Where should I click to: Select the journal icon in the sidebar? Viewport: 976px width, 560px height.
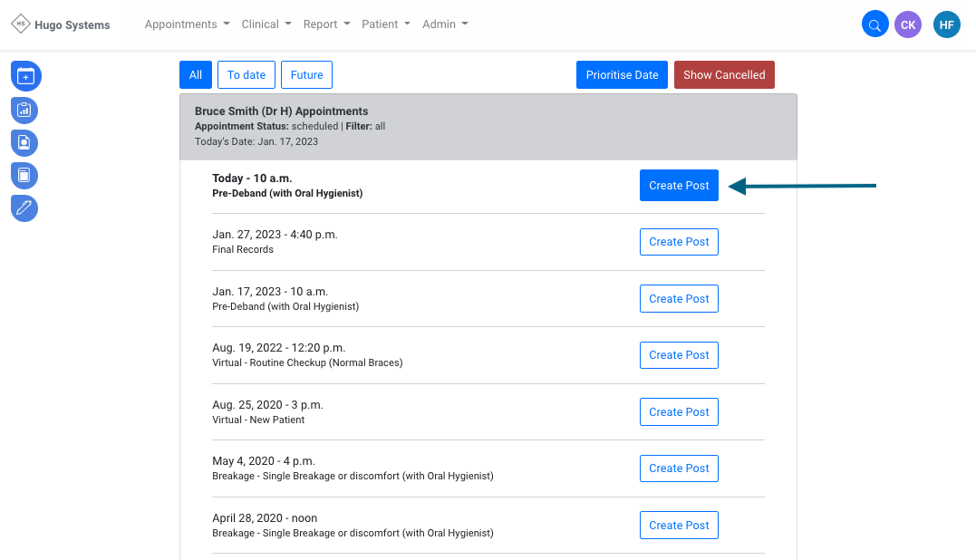pyautogui.click(x=25, y=175)
